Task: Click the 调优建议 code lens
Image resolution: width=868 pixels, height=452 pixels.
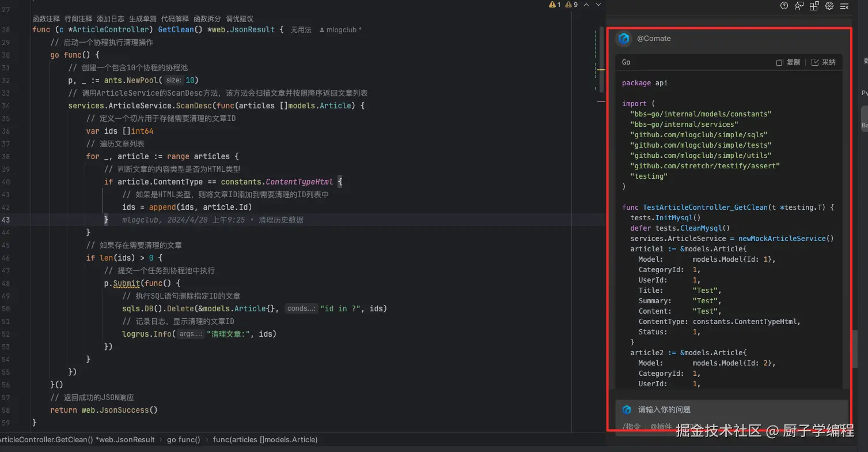Action: click(x=240, y=19)
